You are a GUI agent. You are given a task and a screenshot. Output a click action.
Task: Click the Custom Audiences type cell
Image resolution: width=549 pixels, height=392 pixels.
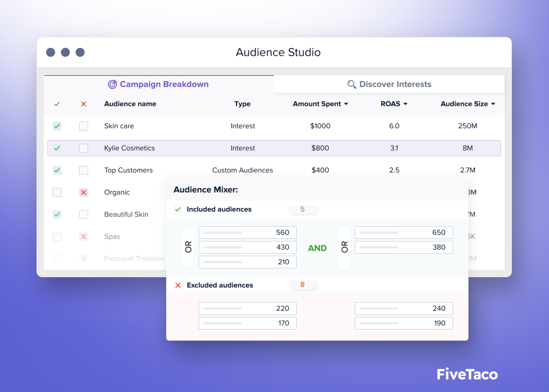point(243,170)
